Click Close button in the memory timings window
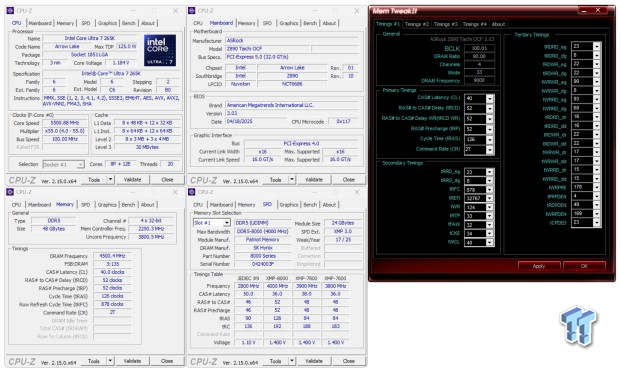620x370 pixels. tap(167, 361)
